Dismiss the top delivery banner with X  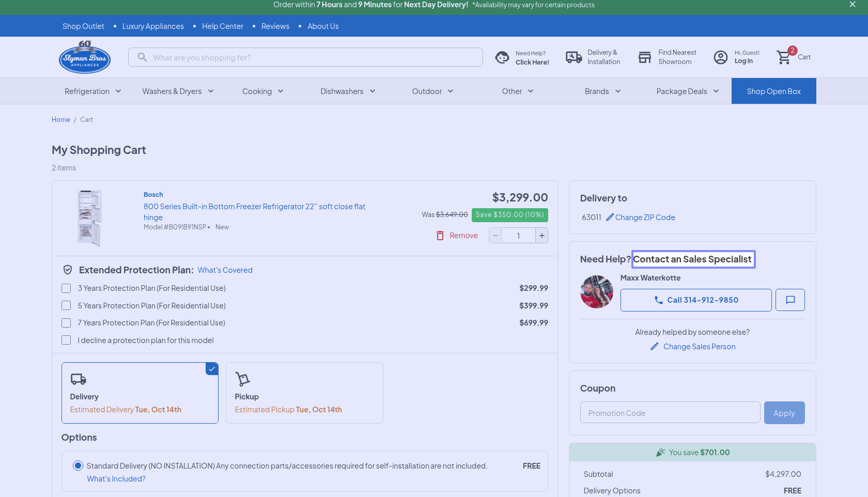852,5
